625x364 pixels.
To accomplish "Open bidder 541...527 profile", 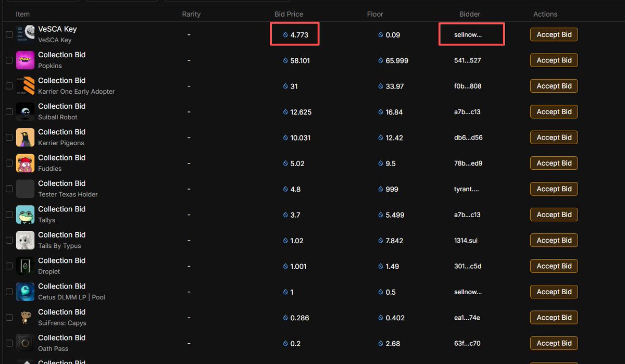I will [468, 60].
